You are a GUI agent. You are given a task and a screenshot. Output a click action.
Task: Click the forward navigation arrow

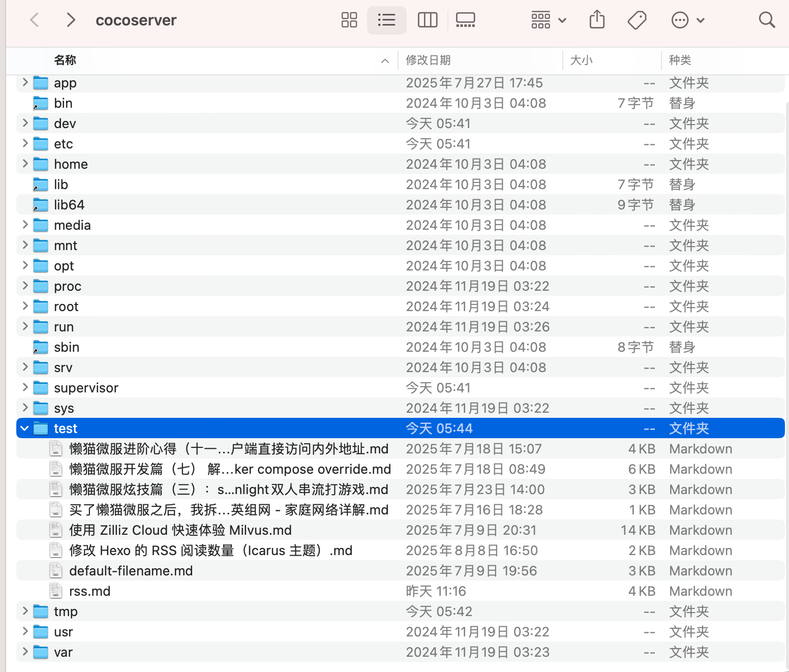pos(71,20)
